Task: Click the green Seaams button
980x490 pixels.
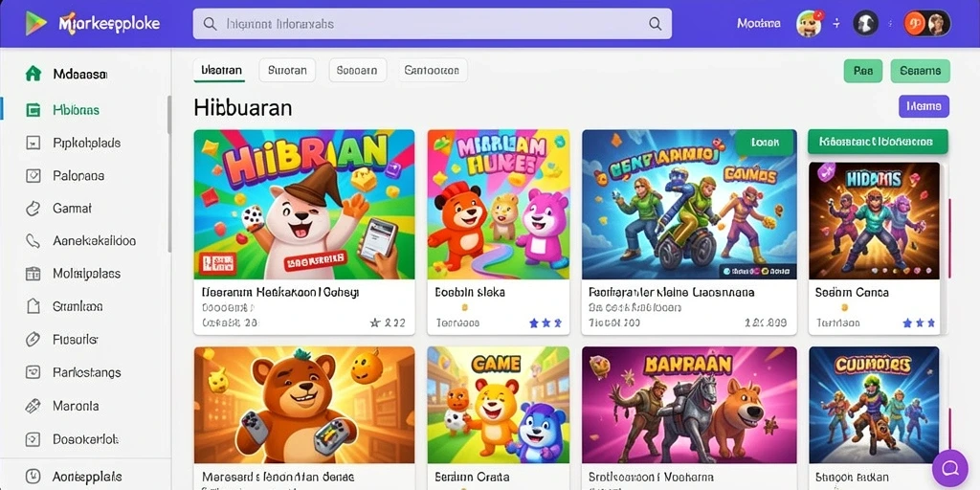Action: [x=920, y=71]
